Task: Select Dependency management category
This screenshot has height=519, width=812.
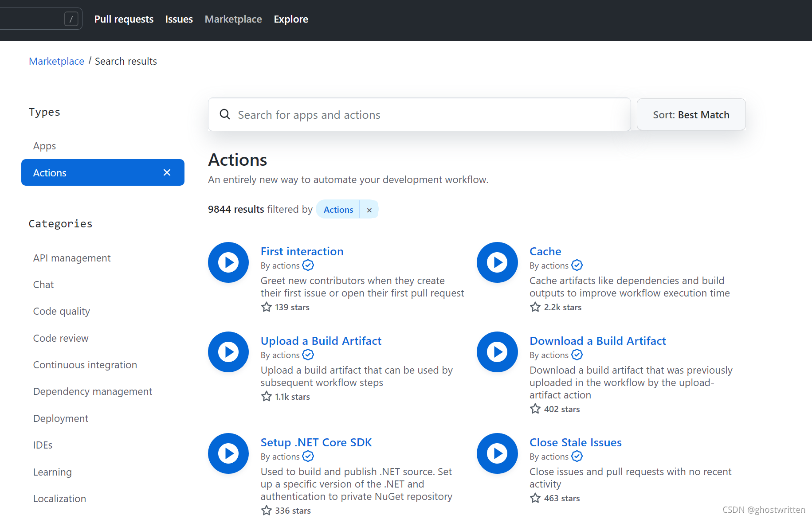Action: pyautogui.click(x=93, y=391)
